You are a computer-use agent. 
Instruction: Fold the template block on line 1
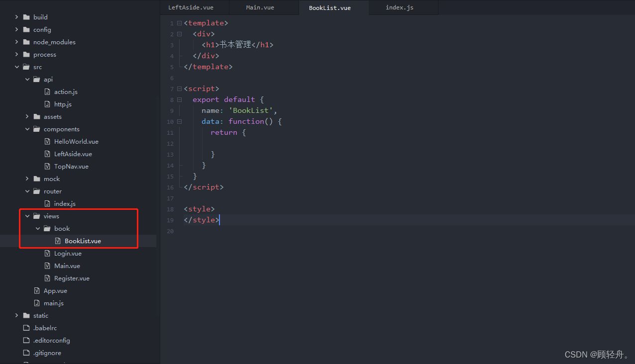(x=179, y=23)
